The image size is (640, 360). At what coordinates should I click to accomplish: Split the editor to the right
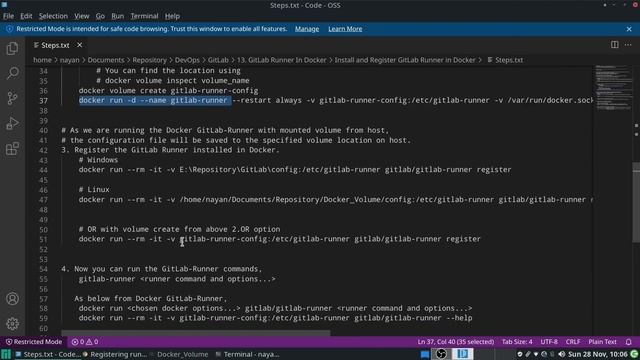pos(614,45)
